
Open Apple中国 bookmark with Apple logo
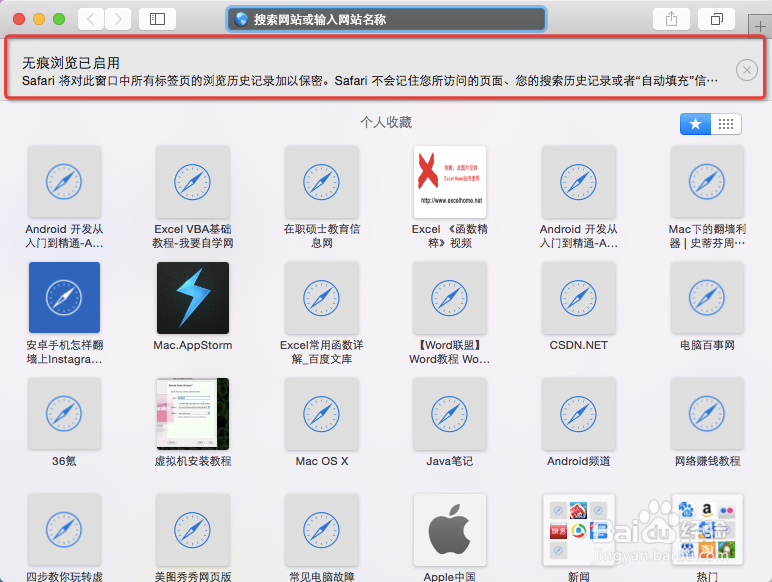450,538
